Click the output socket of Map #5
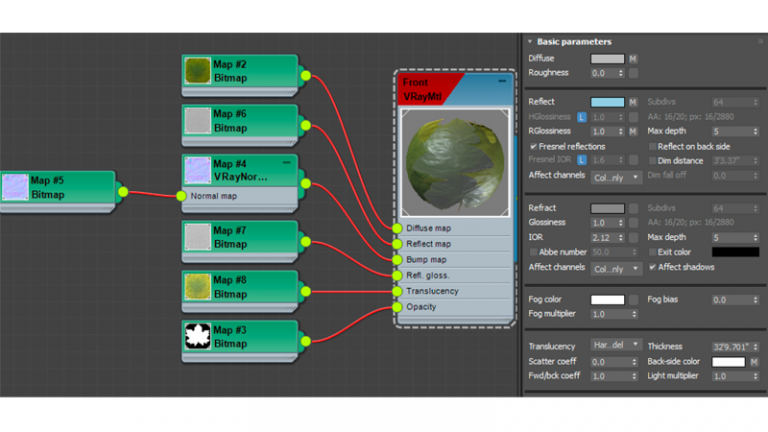Viewport: 768px width, 432px height. point(123,192)
